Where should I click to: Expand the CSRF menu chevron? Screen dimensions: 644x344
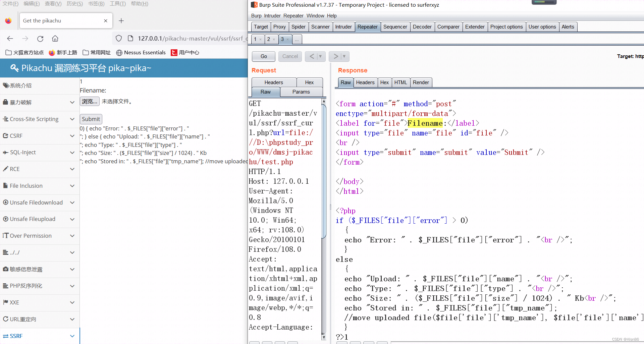click(72, 136)
